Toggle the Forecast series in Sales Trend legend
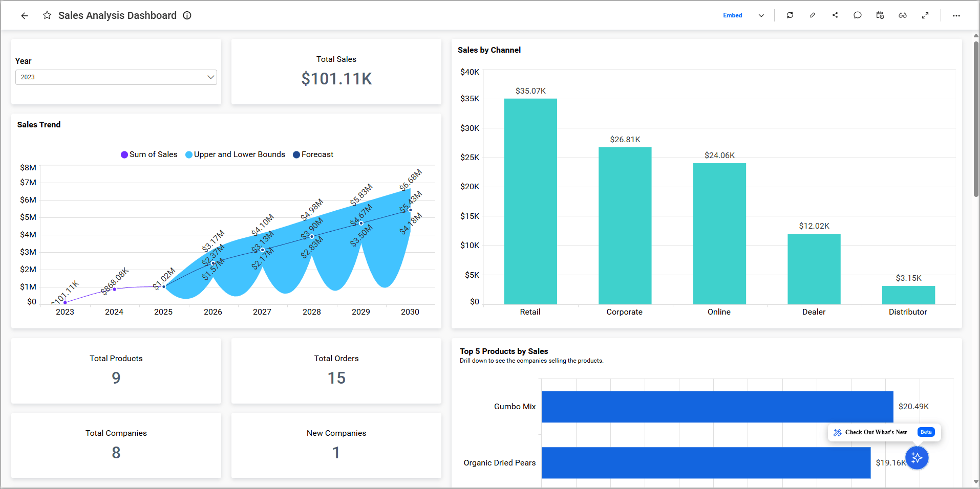This screenshot has width=980, height=489. pos(313,154)
